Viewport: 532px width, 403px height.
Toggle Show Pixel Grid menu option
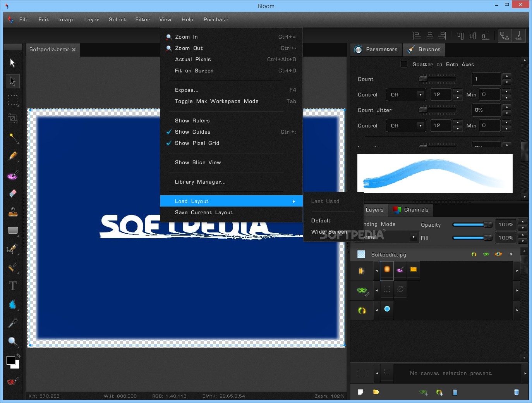(231, 143)
